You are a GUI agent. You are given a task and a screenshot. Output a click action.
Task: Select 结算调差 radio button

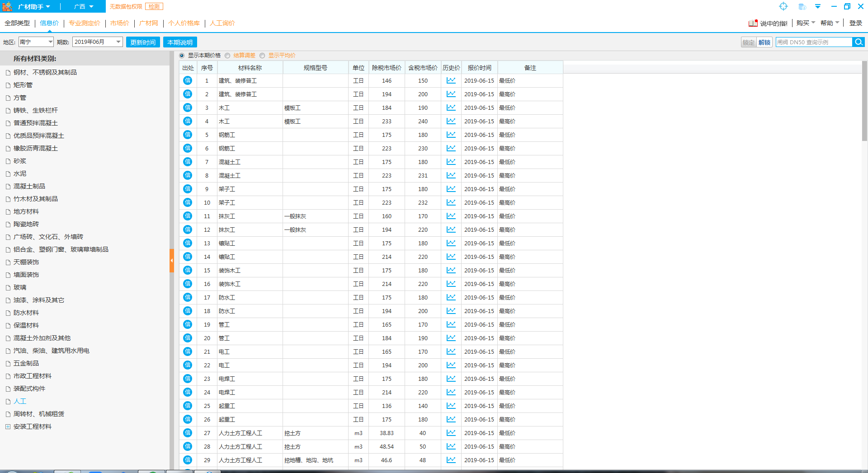(227, 56)
